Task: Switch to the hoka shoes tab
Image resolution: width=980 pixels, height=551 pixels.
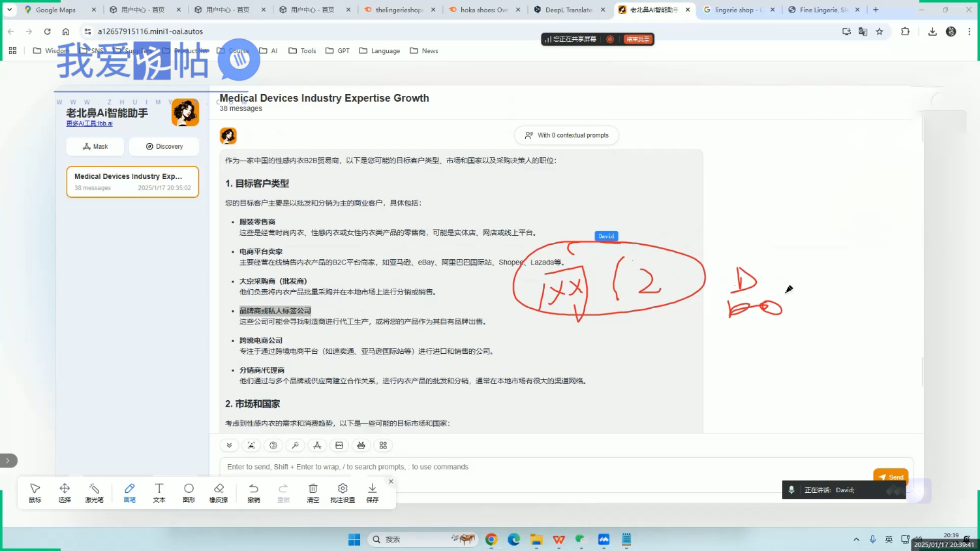Action: [483, 10]
